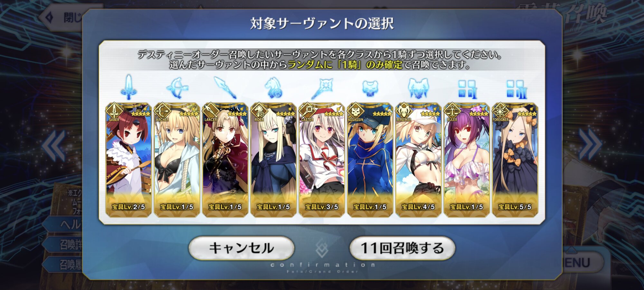
Task: Click the Cancel (キャンセル) button
Action: [x=241, y=248]
